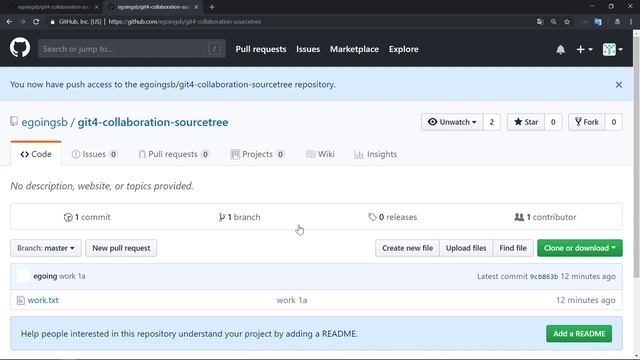
Task: Open the notifications bell
Action: coord(560,49)
